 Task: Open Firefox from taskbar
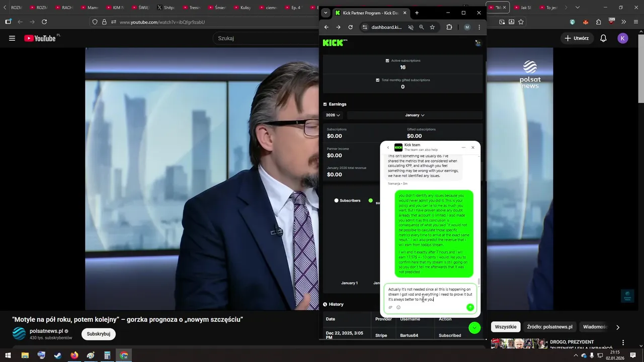click(74, 355)
